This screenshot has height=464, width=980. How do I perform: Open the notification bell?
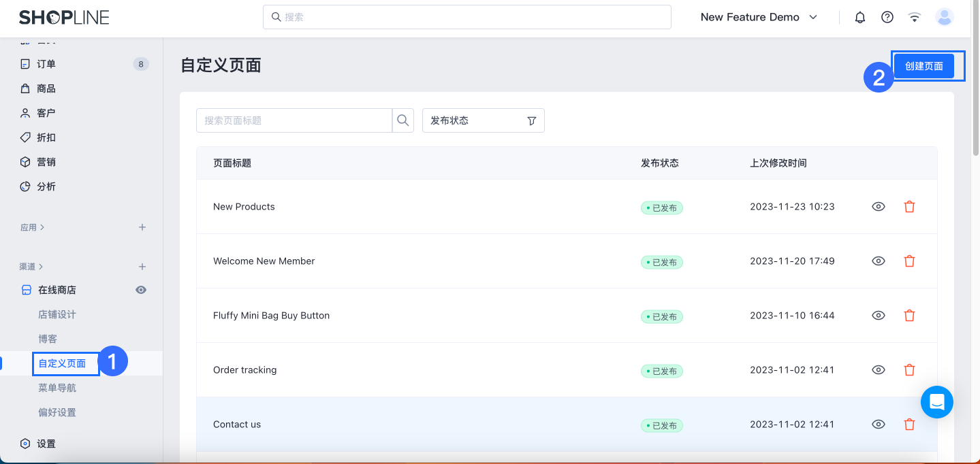pyautogui.click(x=859, y=16)
